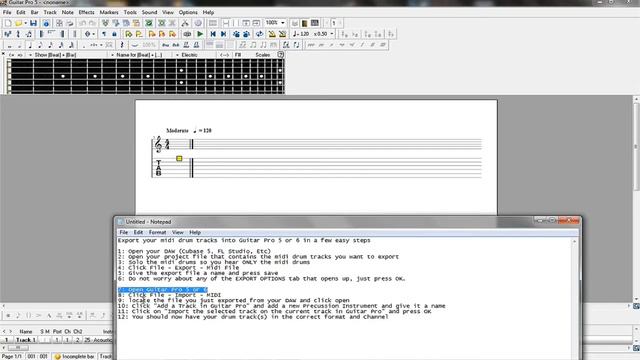Click the track number 1 cell

pos(6,340)
